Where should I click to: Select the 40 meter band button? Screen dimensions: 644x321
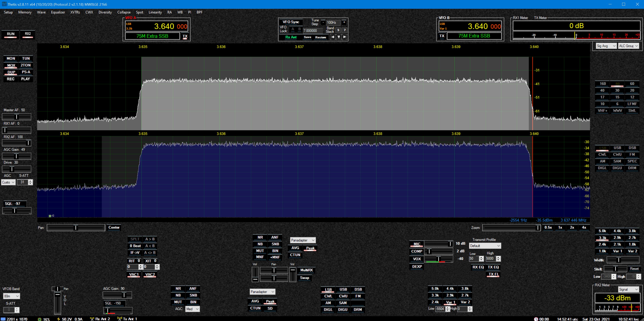[602, 91]
